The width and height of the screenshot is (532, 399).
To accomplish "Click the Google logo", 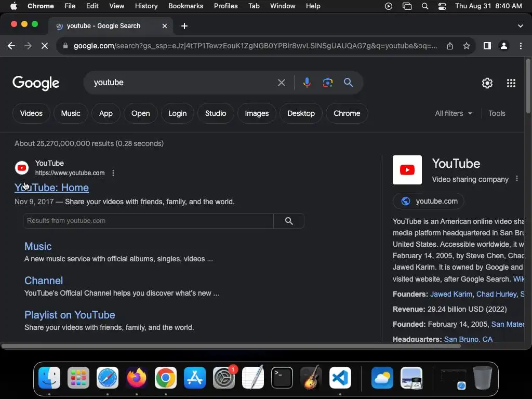I will point(36,83).
